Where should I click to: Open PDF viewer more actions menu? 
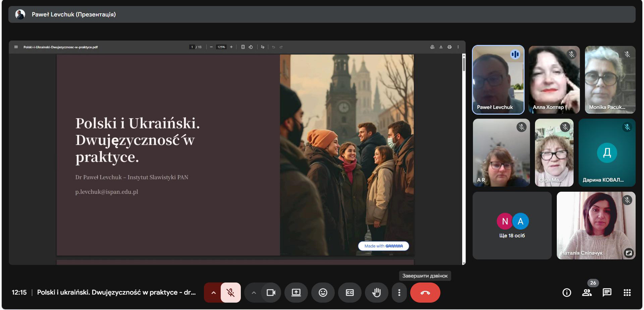click(x=458, y=47)
